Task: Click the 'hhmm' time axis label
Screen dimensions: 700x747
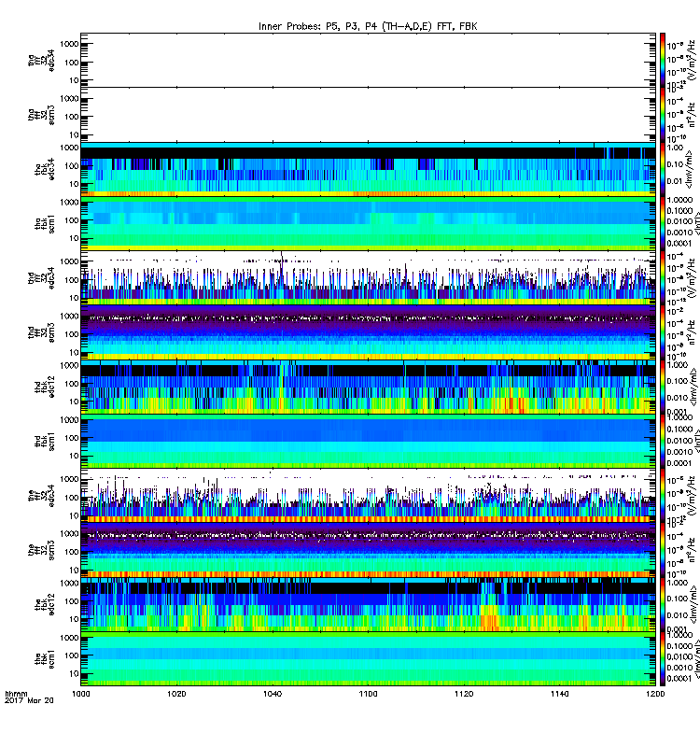Action: coord(16,694)
